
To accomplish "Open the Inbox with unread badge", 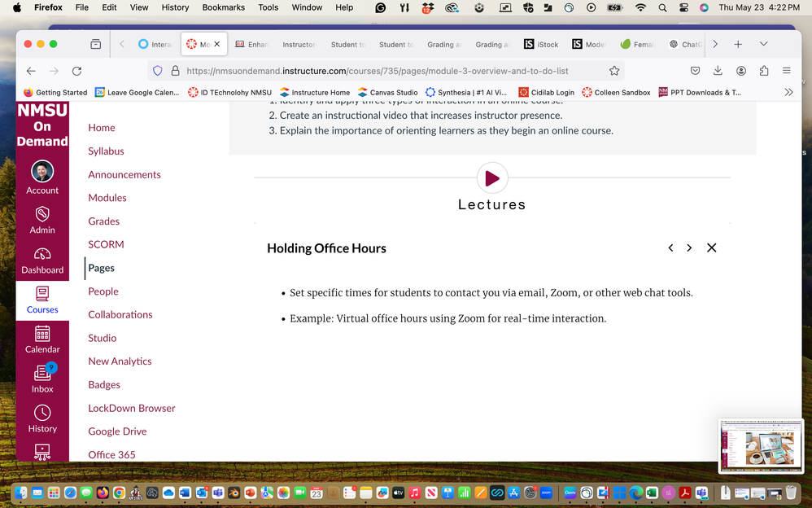I will pos(42,379).
